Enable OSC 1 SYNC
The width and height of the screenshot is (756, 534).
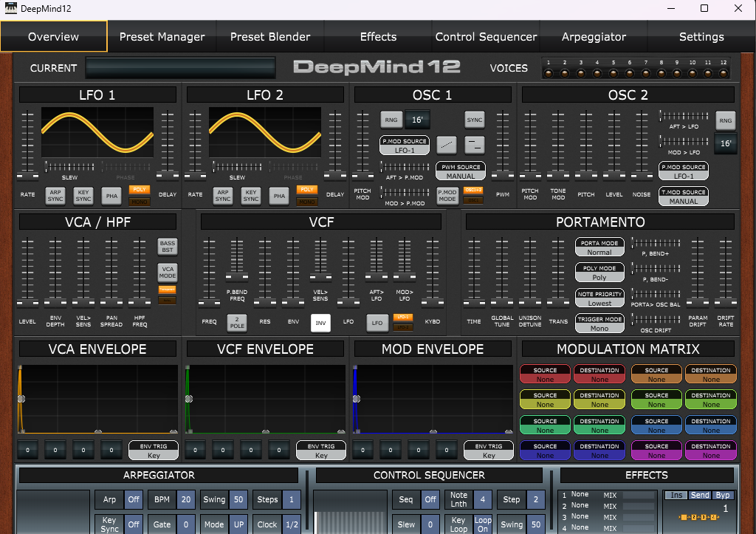pyautogui.click(x=475, y=120)
